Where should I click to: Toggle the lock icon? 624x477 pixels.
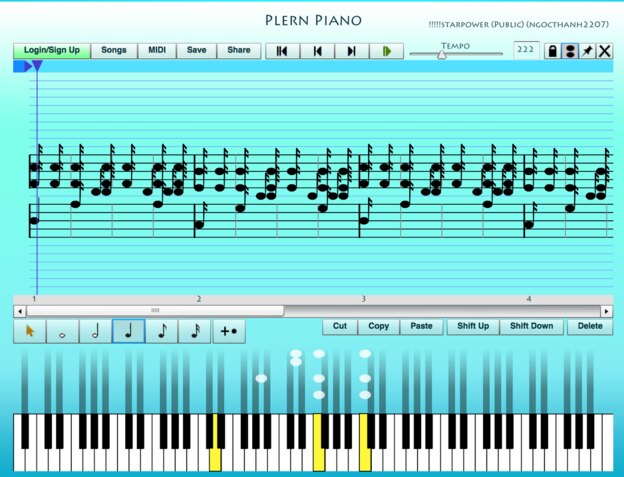pyautogui.click(x=551, y=51)
